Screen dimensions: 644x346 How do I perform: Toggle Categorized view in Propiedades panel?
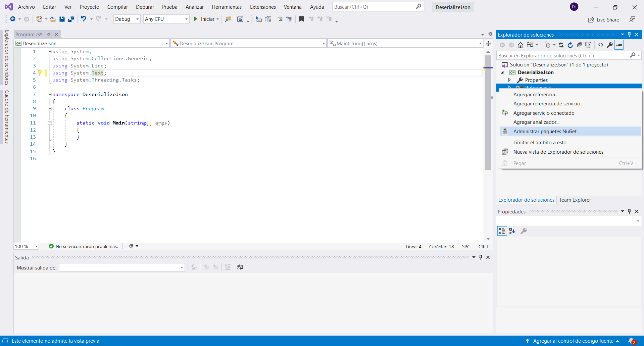tap(502, 231)
